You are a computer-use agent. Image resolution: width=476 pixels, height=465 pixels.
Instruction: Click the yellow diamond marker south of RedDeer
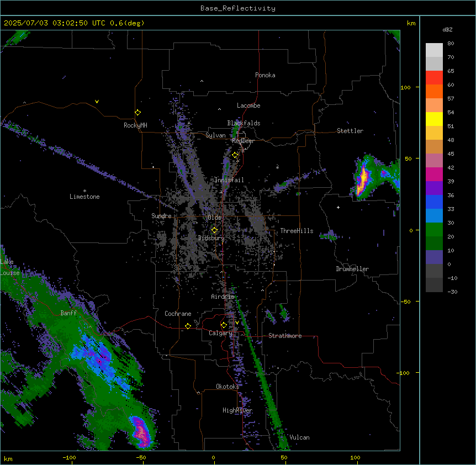[235, 155]
